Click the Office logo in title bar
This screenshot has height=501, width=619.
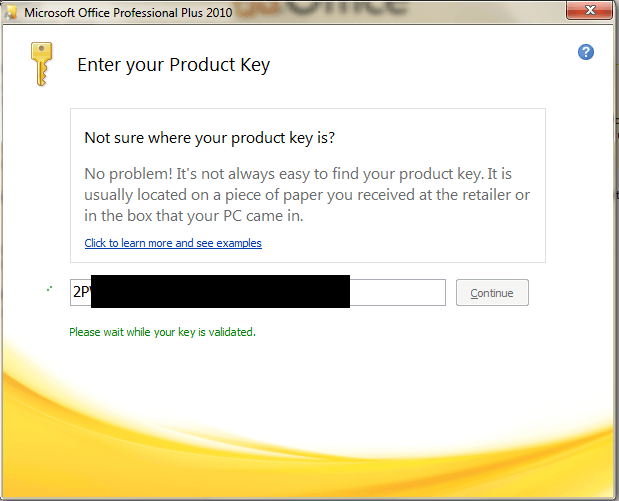pyautogui.click(x=12, y=13)
